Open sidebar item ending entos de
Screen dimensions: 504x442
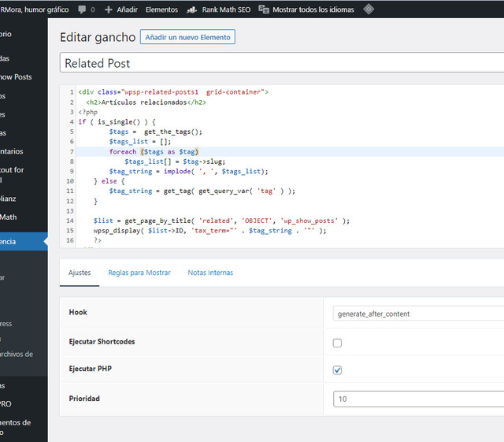(16, 427)
